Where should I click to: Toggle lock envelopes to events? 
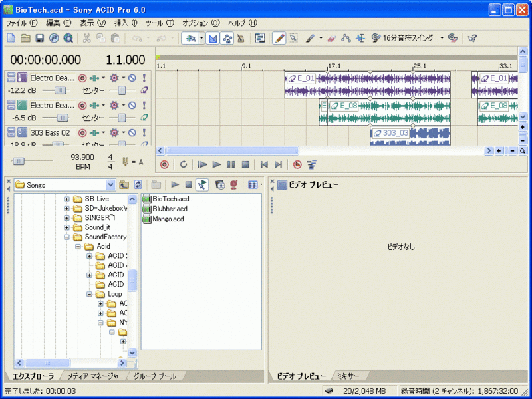point(227,38)
